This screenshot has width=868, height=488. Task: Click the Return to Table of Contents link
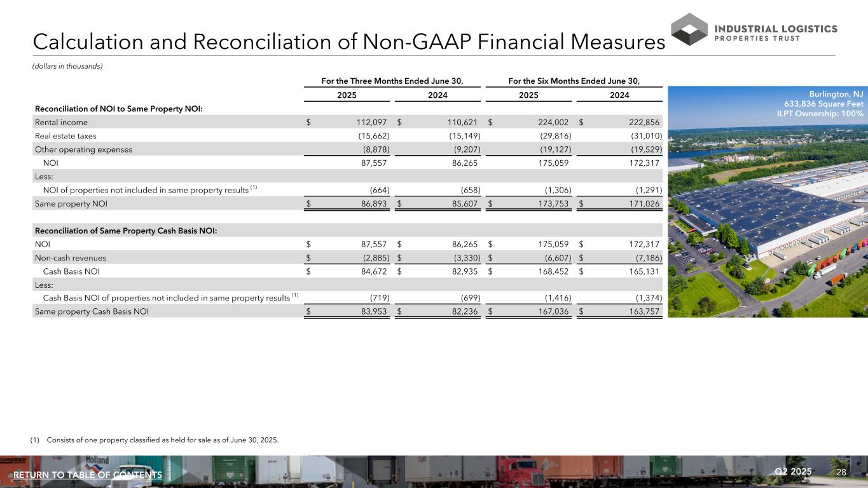[88, 475]
